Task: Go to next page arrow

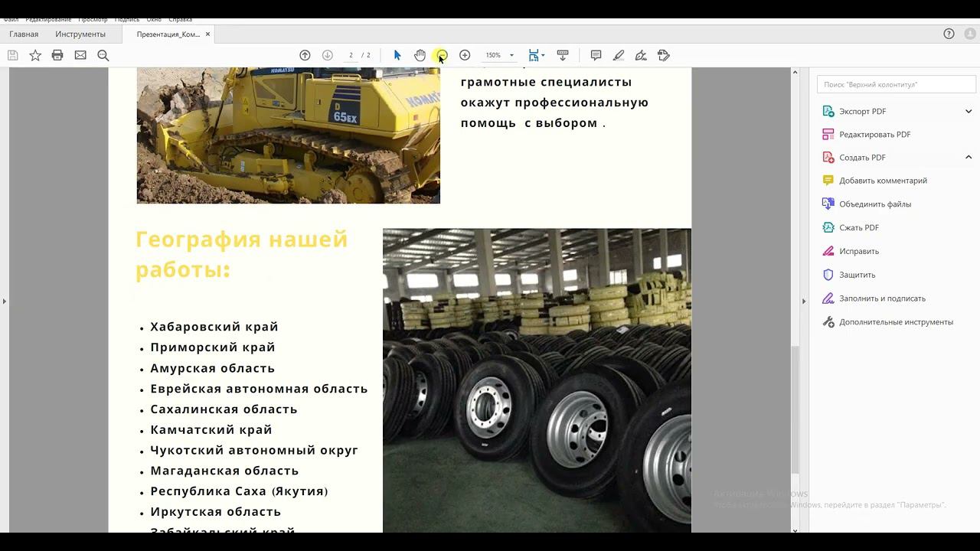Action: click(328, 55)
